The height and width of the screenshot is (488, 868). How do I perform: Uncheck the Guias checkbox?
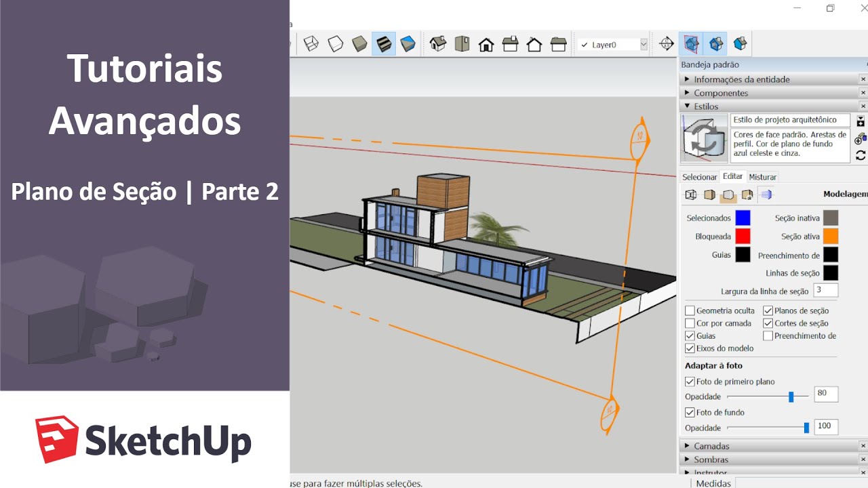tap(690, 335)
